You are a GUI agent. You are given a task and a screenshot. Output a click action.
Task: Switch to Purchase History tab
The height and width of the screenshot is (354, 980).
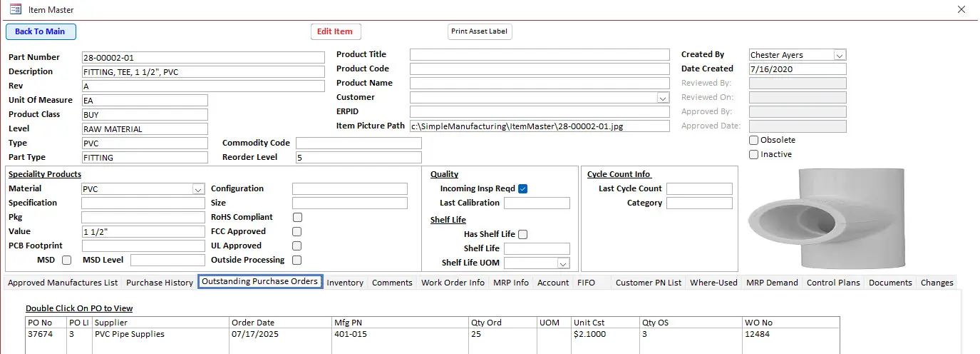pyautogui.click(x=160, y=283)
